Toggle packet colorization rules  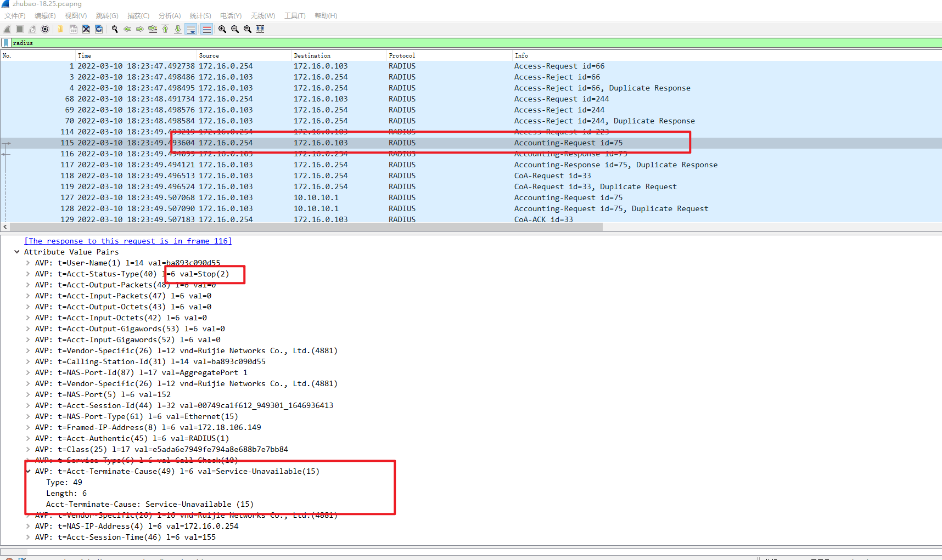[x=206, y=29]
